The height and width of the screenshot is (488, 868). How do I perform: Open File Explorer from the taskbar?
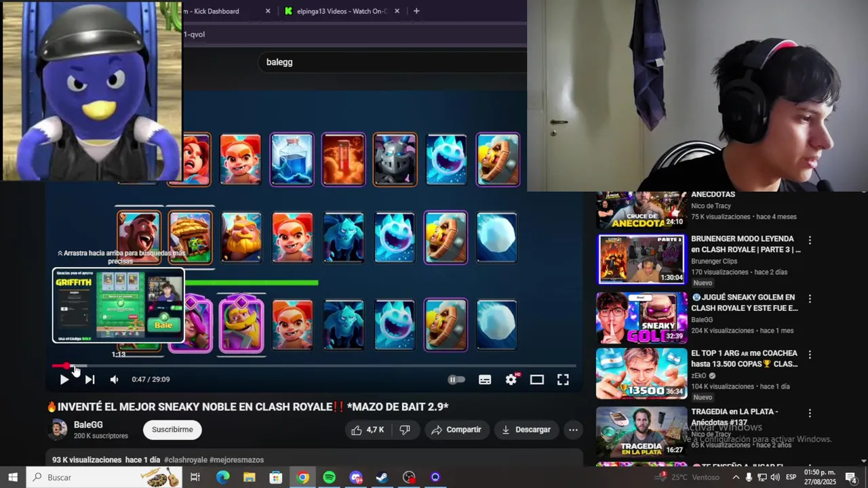249,477
